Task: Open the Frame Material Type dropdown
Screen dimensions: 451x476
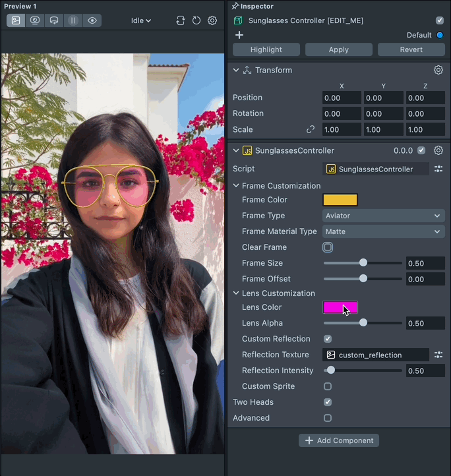Action: click(x=383, y=231)
